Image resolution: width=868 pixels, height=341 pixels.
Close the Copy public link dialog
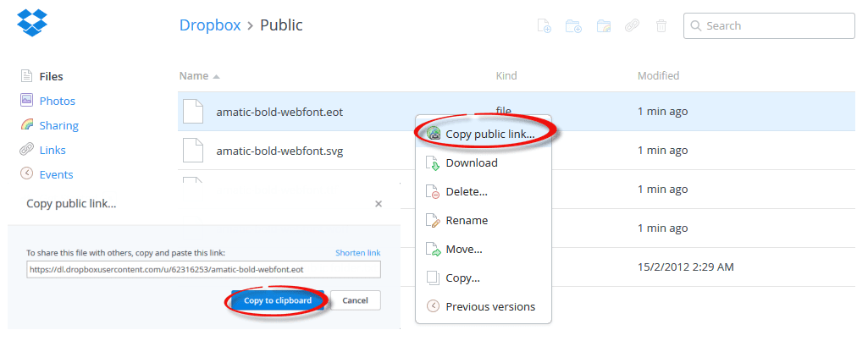click(x=379, y=204)
